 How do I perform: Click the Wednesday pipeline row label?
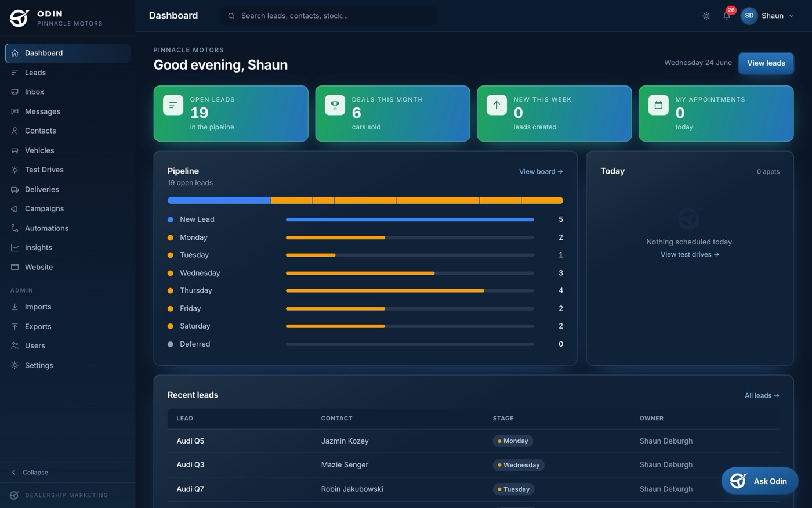[200, 273]
